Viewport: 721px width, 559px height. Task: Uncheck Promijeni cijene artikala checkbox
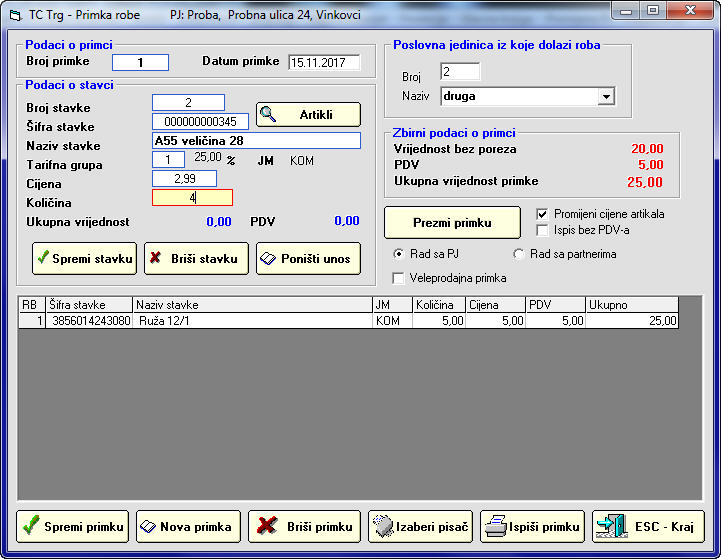tap(542, 214)
